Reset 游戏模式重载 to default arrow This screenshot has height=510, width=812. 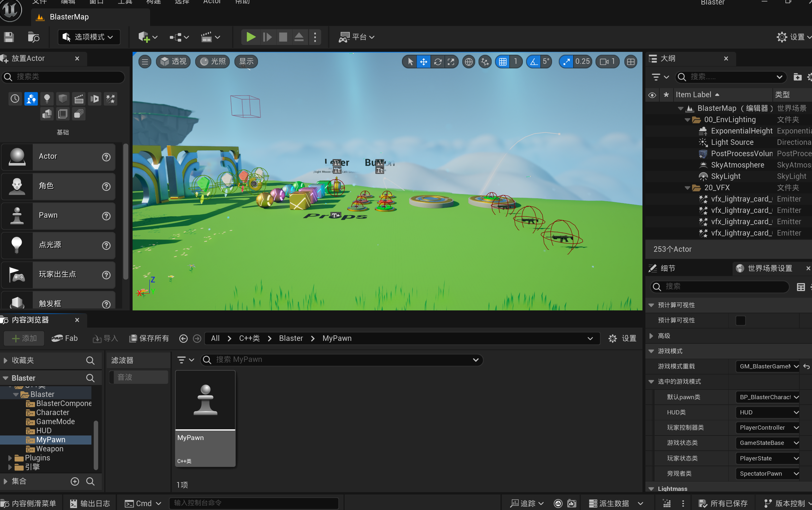click(806, 366)
